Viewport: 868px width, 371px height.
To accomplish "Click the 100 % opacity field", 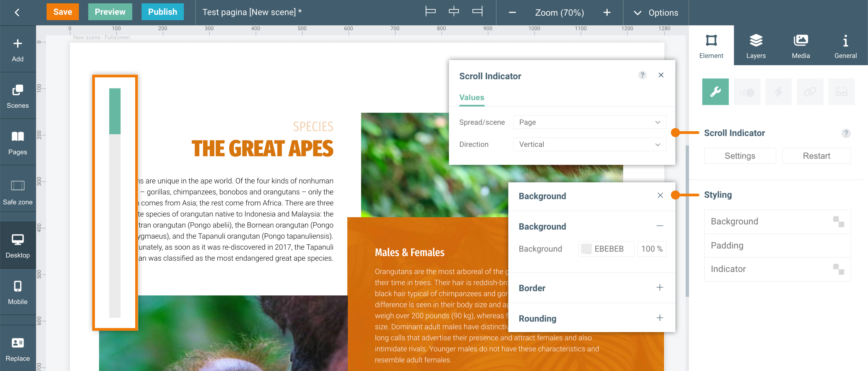I will coord(651,249).
